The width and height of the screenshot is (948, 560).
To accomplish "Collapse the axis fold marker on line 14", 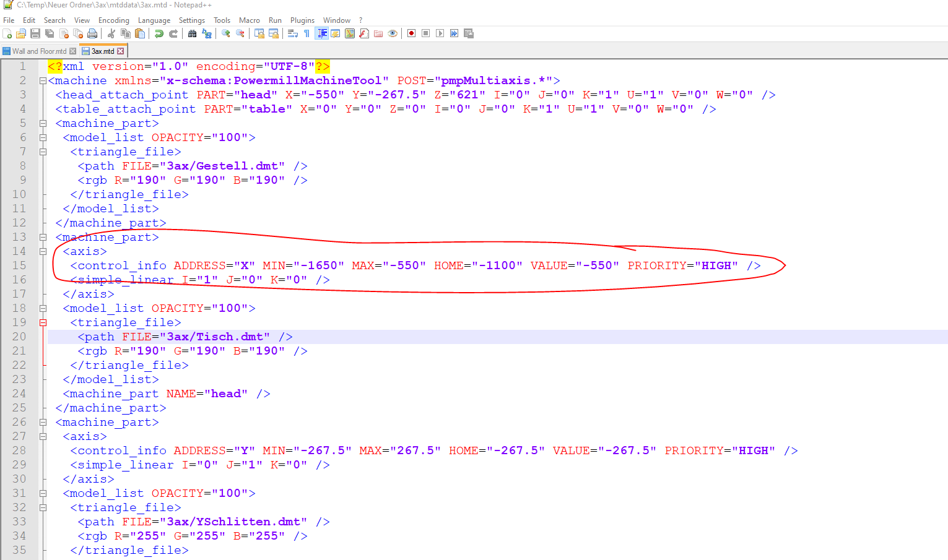I will (x=43, y=251).
